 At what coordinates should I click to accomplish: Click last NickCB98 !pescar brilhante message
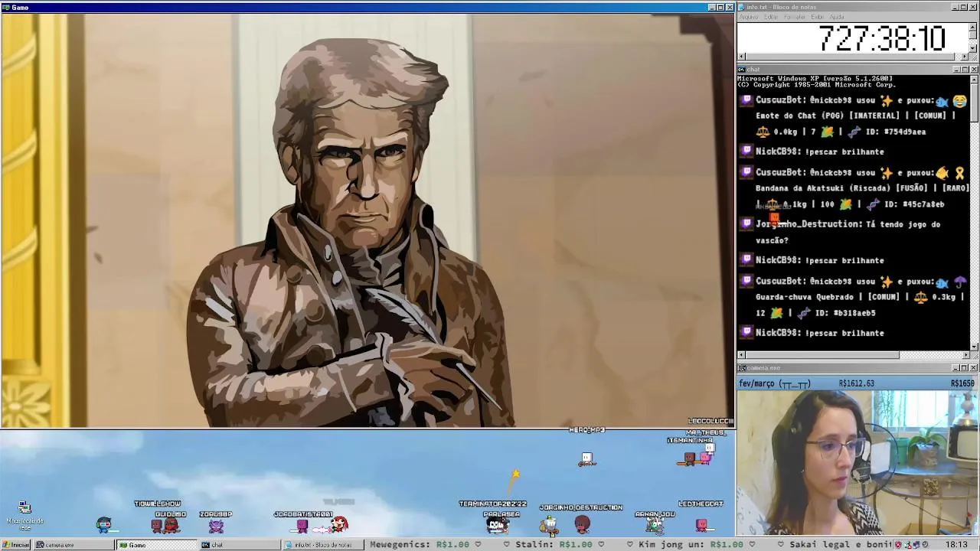[819, 333]
